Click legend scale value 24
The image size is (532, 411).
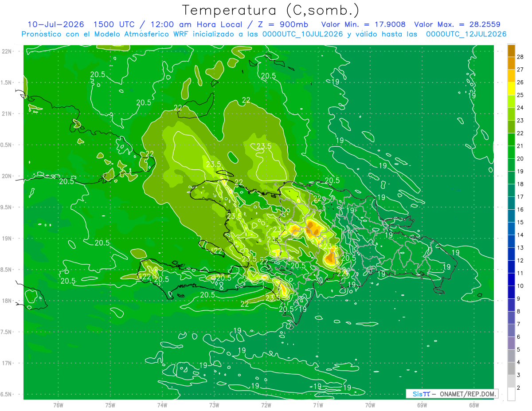520,108
